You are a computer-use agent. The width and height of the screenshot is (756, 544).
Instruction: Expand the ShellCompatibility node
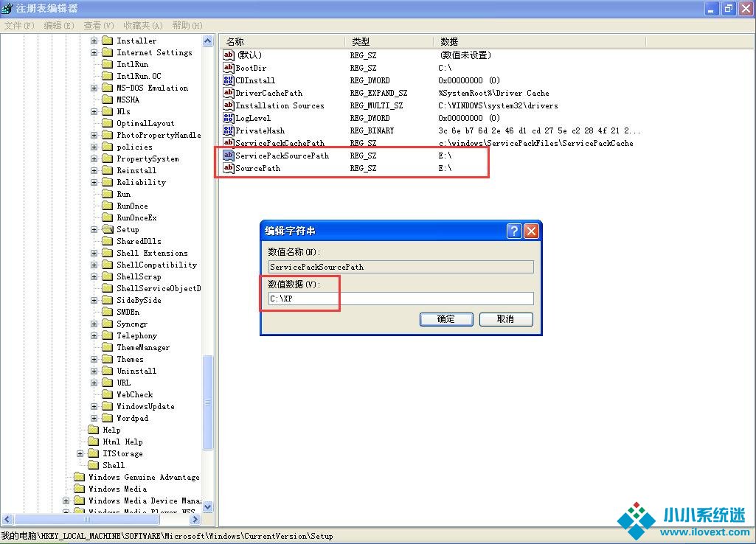point(94,265)
